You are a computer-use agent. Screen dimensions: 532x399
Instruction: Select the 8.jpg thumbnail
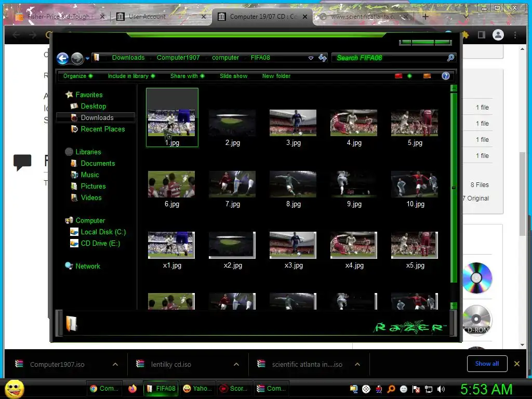[293, 184]
